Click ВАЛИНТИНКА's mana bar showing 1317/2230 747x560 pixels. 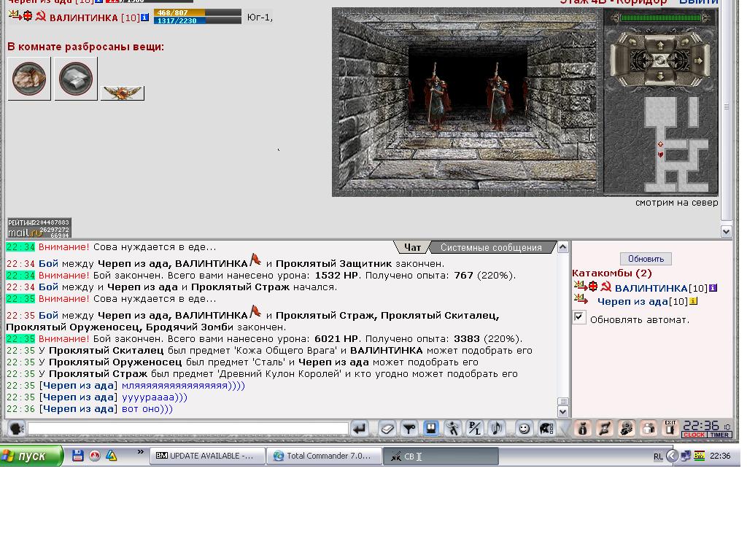click(x=197, y=20)
